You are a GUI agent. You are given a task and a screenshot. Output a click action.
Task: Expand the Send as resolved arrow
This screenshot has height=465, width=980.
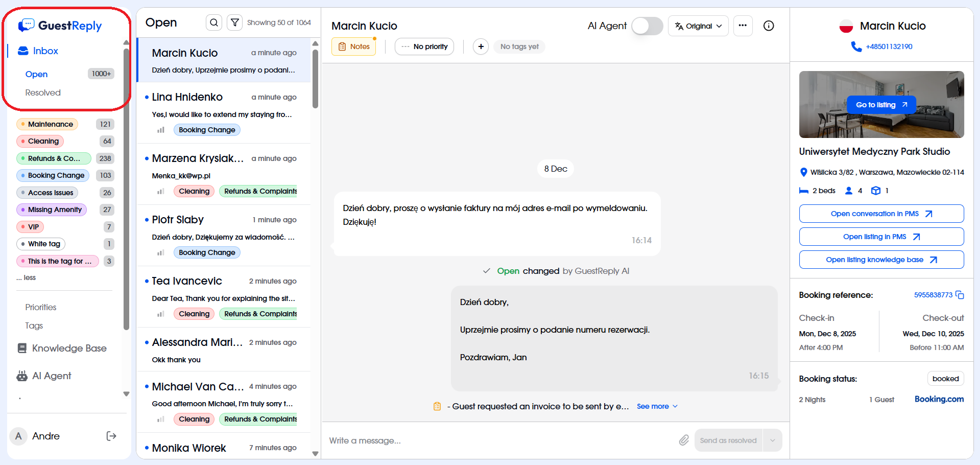[x=772, y=440]
